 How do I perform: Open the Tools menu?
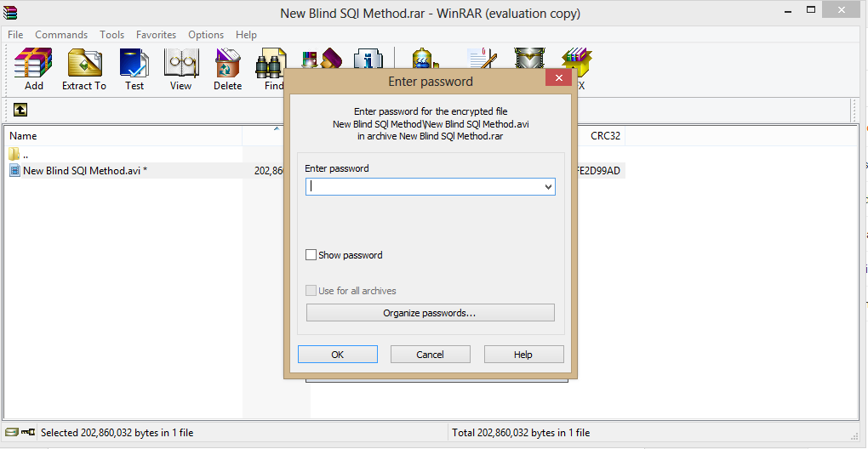coord(111,34)
